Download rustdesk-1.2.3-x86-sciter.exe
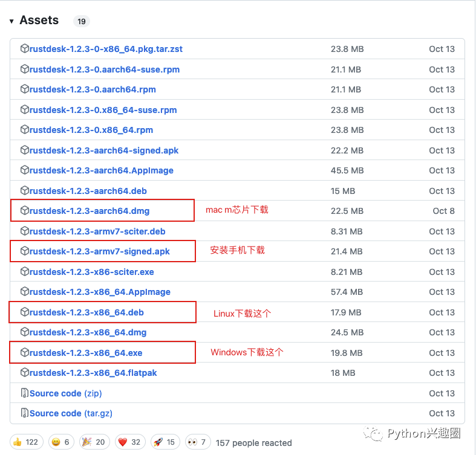This screenshot has height=455, width=476. click(x=92, y=272)
